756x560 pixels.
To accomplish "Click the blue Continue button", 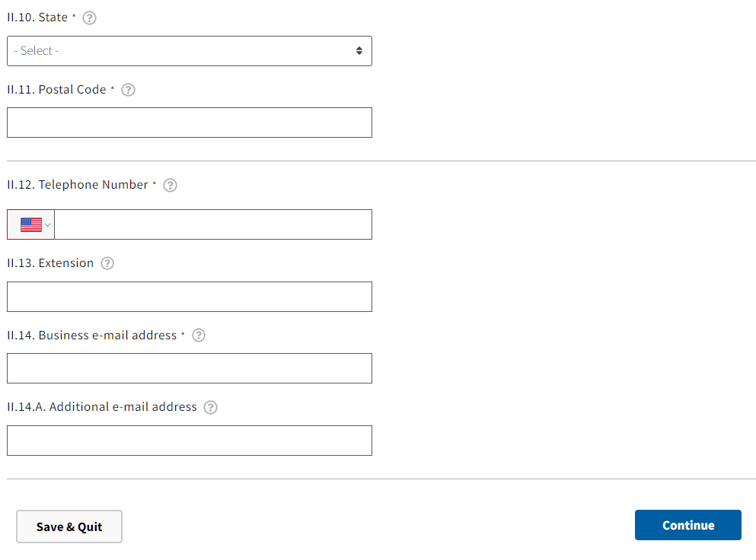I will (687, 525).
